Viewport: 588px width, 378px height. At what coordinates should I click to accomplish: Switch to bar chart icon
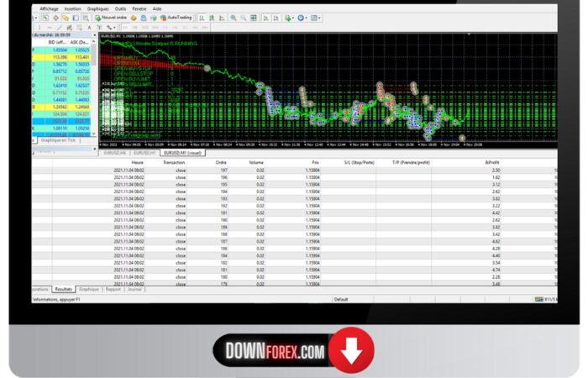click(202, 18)
